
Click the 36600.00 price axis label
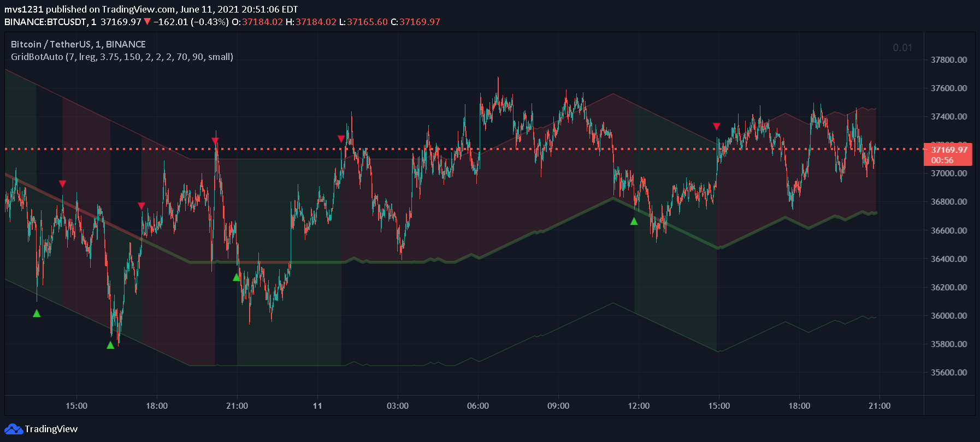949,230
